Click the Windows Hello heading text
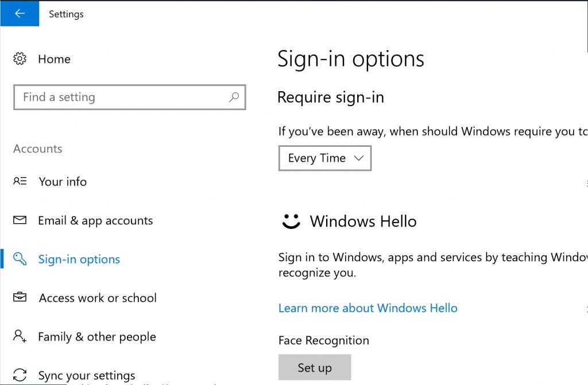This screenshot has height=385, width=588. pyautogui.click(x=363, y=221)
